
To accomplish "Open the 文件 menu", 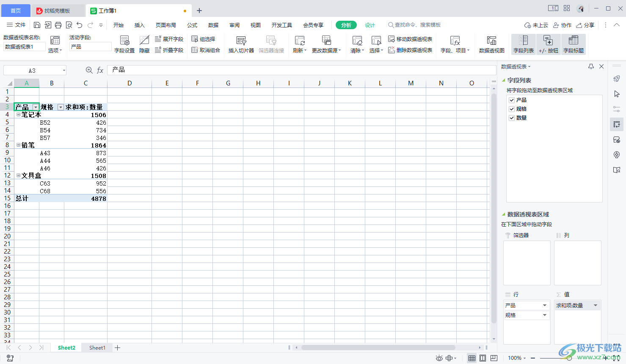I will (x=16, y=25).
